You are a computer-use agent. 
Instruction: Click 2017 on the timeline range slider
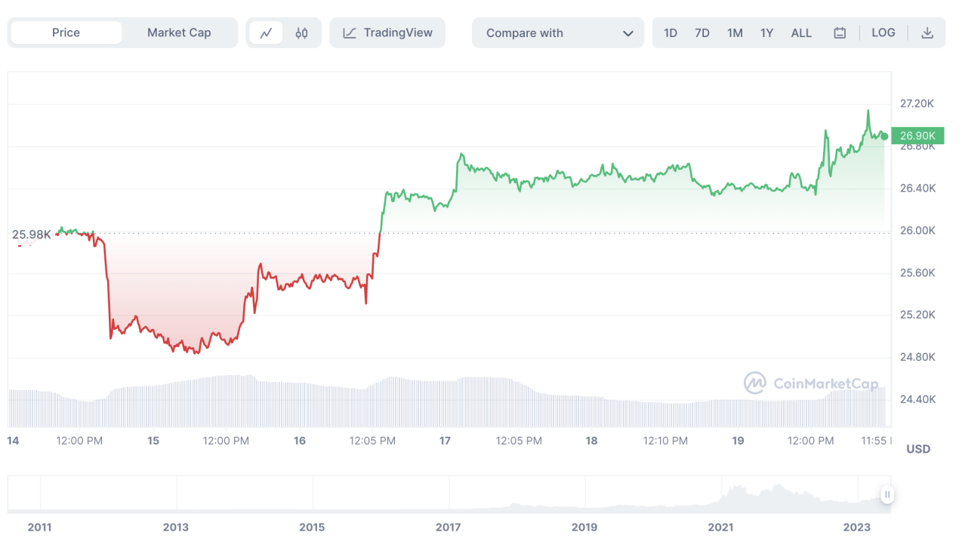448,527
